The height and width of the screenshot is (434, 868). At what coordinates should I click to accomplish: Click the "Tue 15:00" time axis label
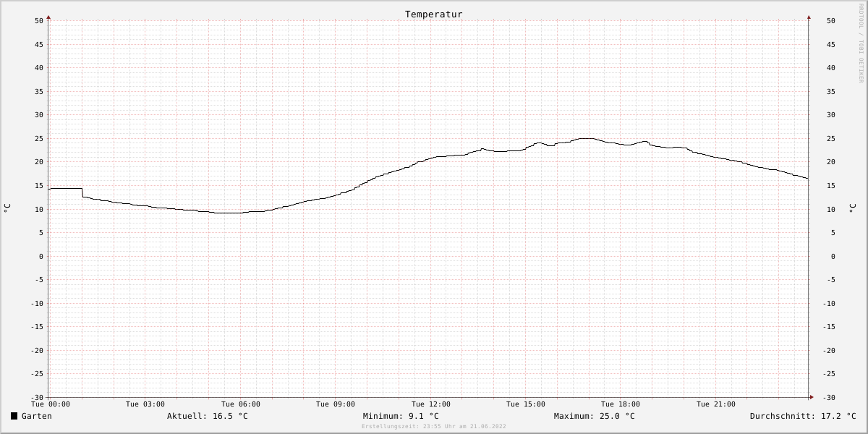coord(526,404)
